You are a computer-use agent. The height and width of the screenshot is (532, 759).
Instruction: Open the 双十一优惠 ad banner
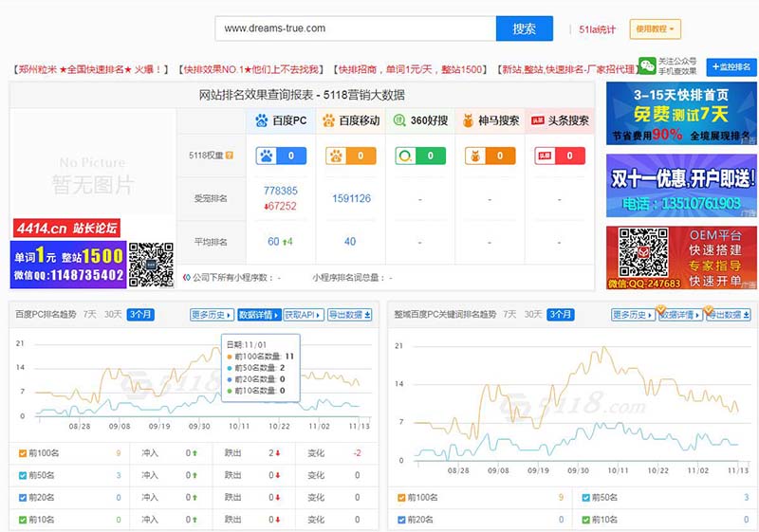pyautogui.click(x=681, y=186)
